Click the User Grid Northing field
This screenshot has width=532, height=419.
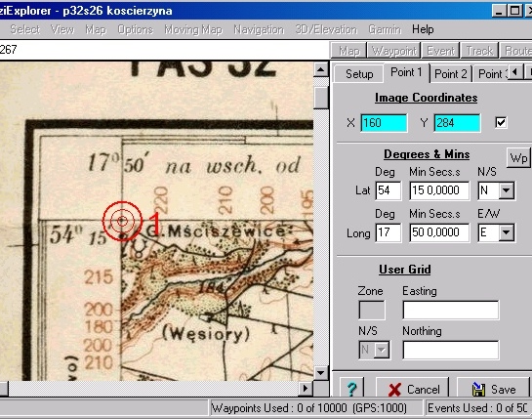tap(451, 350)
